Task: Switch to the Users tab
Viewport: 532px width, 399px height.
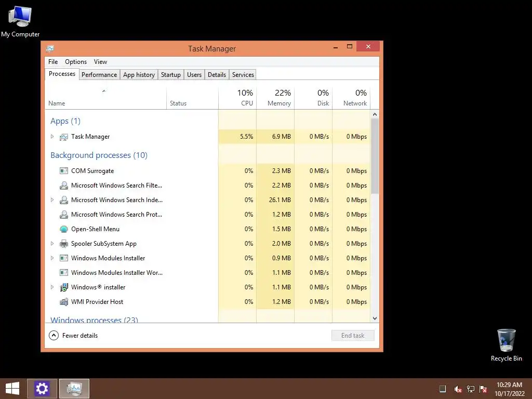Action: point(194,75)
